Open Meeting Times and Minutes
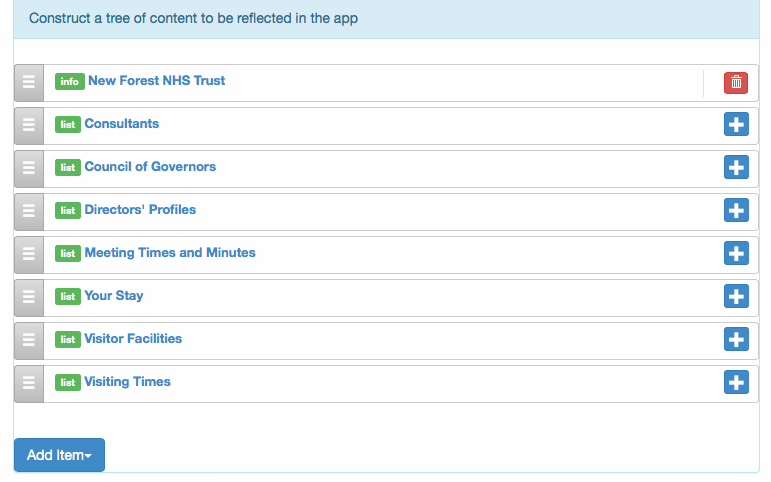The width and height of the screenshot is (771, 482). [x=170, y=253]
